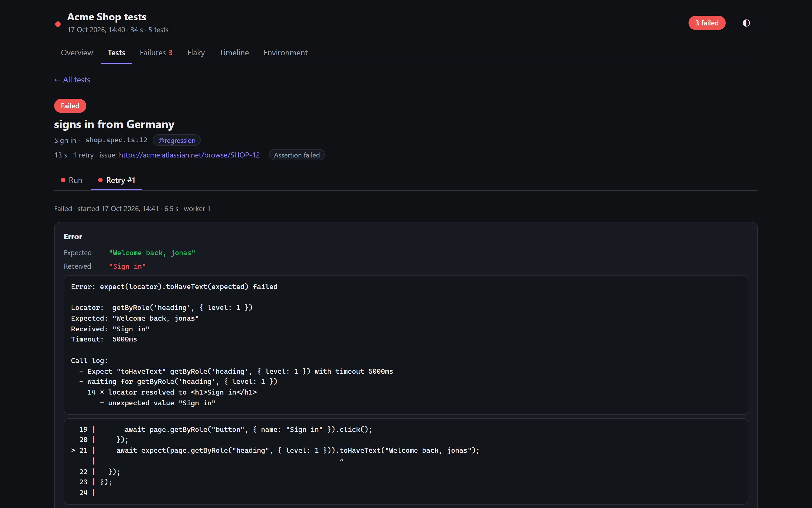Select the received value "Sign in" in red

(x=127, y=266)
